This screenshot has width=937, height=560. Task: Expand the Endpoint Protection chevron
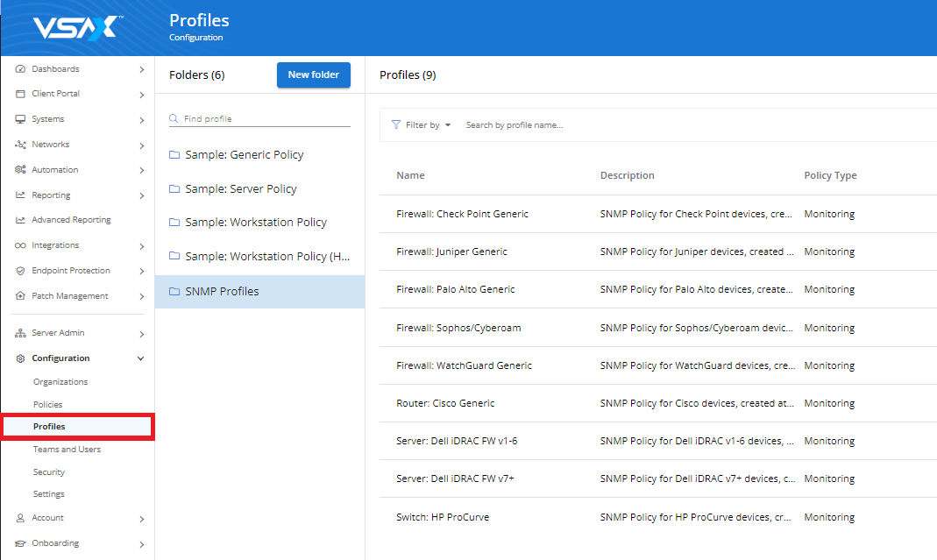tap(142, 272)
